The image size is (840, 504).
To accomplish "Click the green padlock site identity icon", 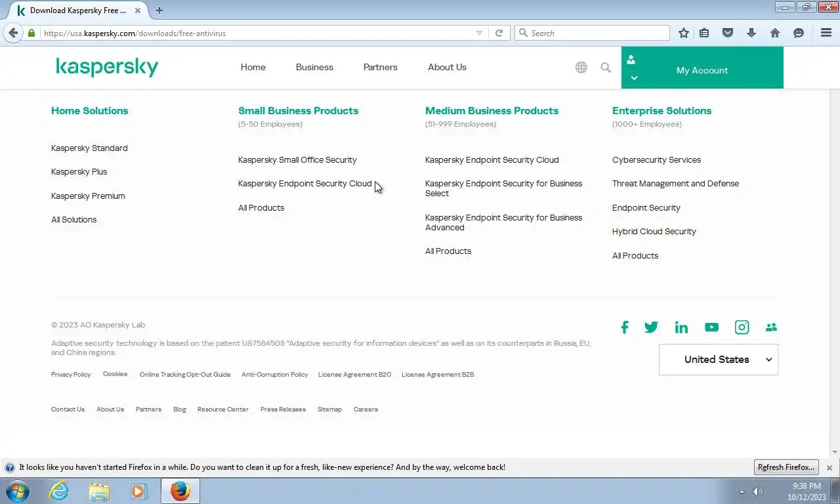I will 31,33.
